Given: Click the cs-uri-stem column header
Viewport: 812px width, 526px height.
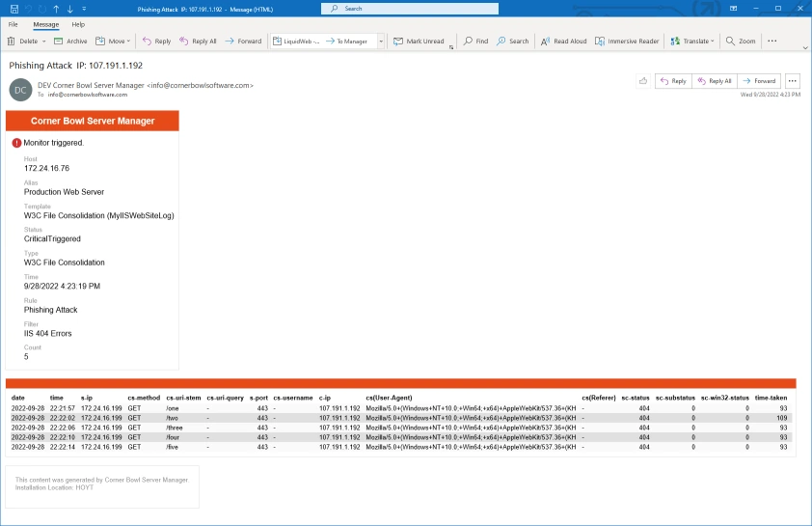Looking at the screenshot, I should [183, 398].
